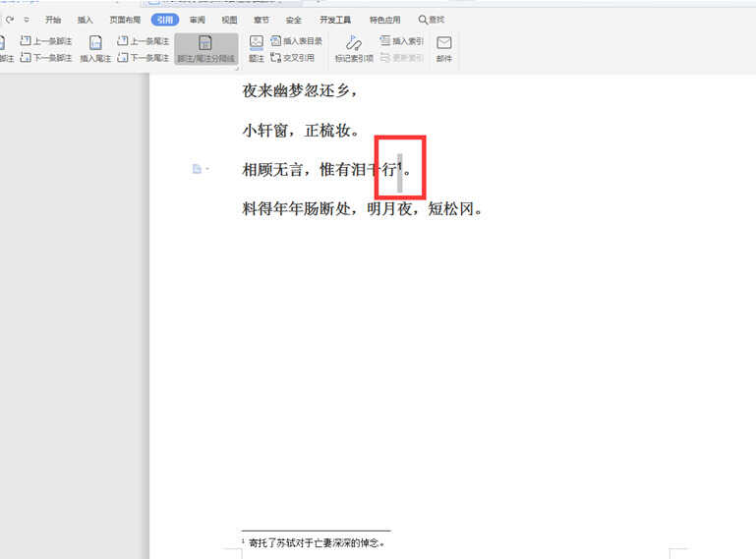756x559 pixels.
Task: Open the 开始 (Home) tab
Action: [53, 20]
